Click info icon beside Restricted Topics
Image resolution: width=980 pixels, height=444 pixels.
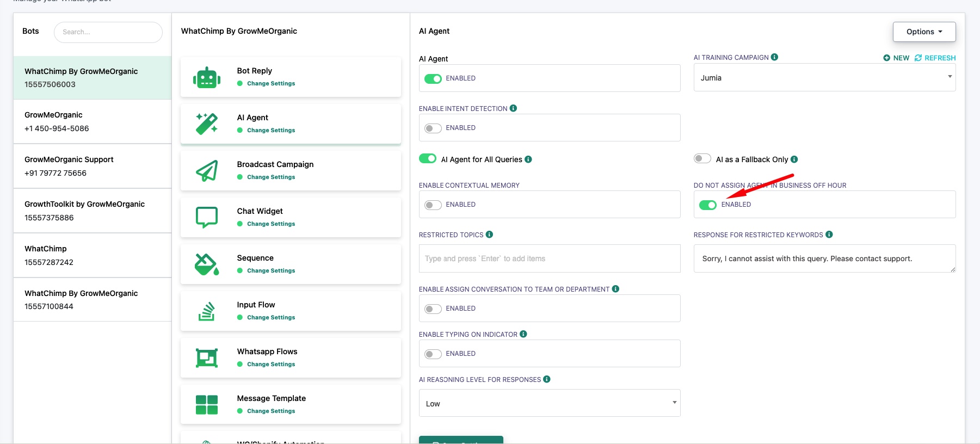pyautogui.click(x=489, y=235)
